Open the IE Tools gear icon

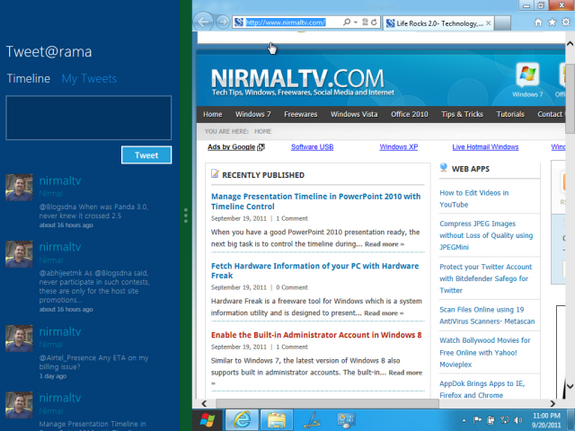(x=566, y=22)
